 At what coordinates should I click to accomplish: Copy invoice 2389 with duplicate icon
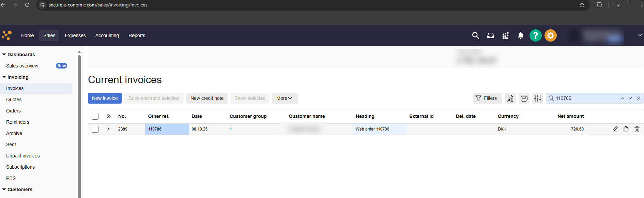626,129
